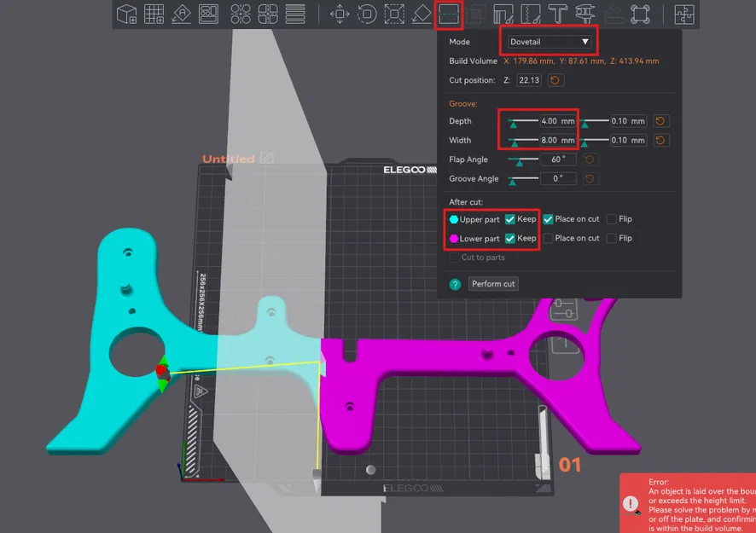This screenshot has width=756, height=533.
Task: Adjust the groove Width slider
Action: point(523,142)
